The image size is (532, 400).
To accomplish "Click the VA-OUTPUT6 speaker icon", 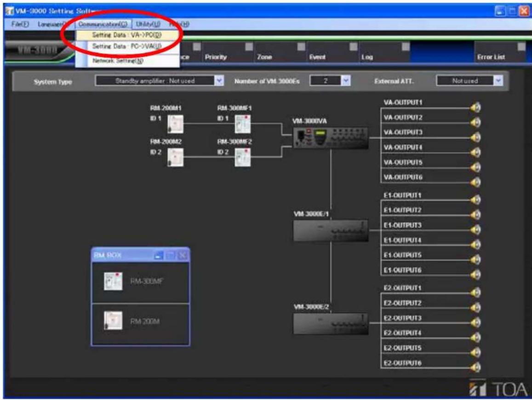I will 476,182.
